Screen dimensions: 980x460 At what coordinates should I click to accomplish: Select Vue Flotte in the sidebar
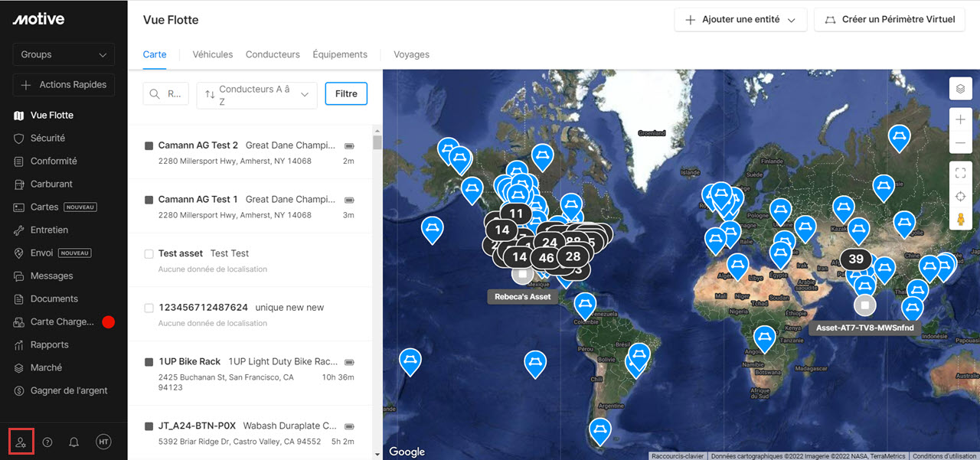click(x=51, y=116)
